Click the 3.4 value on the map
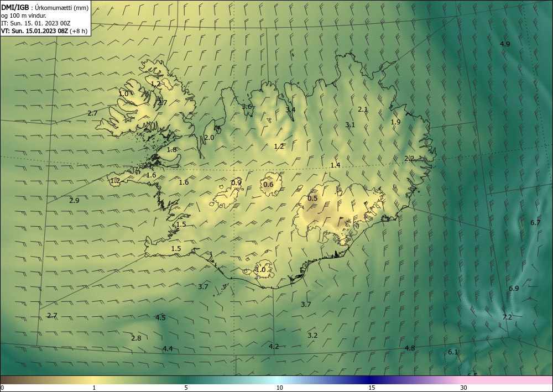Image resolution: width=553 pixels, height=392 pixels. [x=290, y=109]
